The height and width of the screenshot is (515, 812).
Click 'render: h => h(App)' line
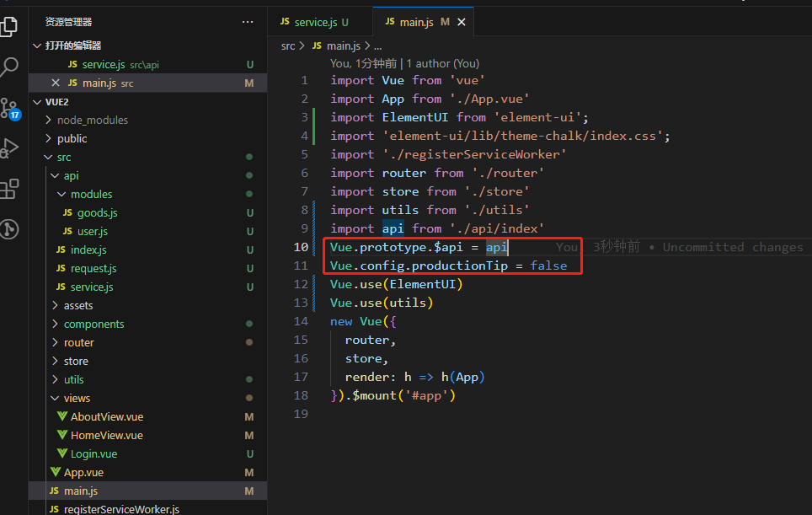pyautogui.click(x=414, y=377)
